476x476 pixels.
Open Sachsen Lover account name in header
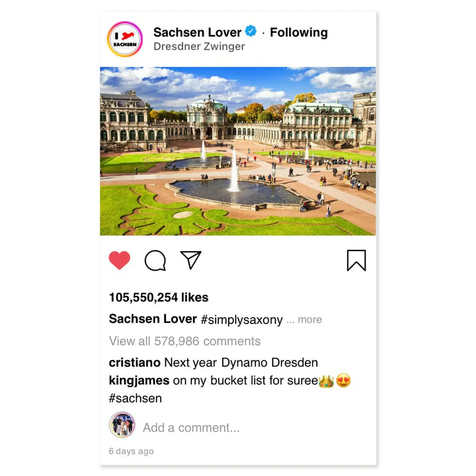pos(197,32)
